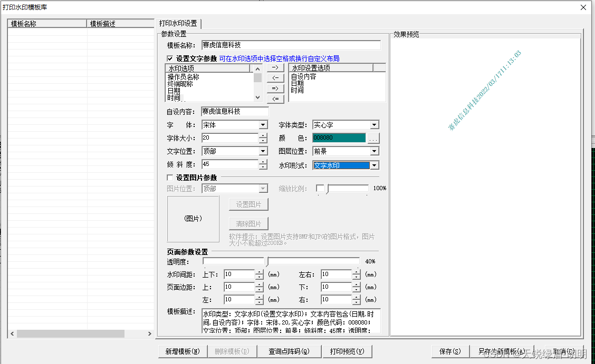The height and width of the screenshot is (364, 595).
Task: Select 日期 in 水印选项 list
Action: [174, 91]
